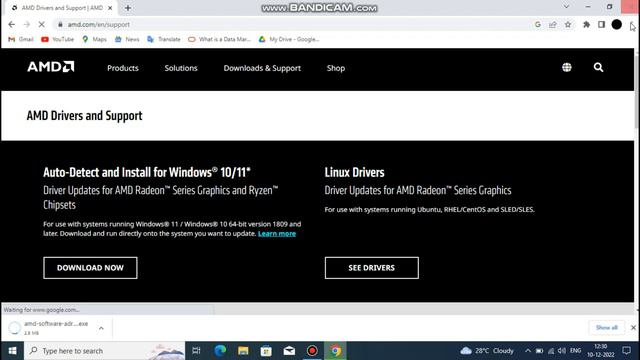
Task: Bookmark this page with the star
Action: pos(568,24)
